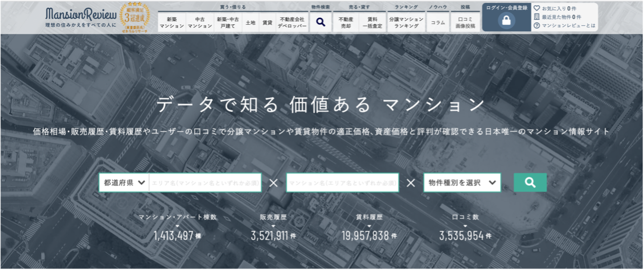Select 新築・中古戸建て in navigation
Image resolution: width=644 pixels, height=270 pixels.
pyautogui.click(x=228, y=23)
